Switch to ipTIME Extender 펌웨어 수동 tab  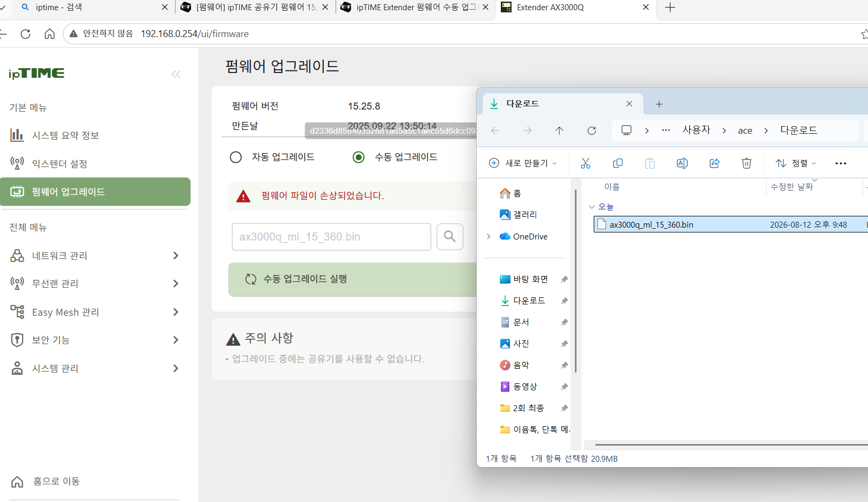[x=415, y=8]
